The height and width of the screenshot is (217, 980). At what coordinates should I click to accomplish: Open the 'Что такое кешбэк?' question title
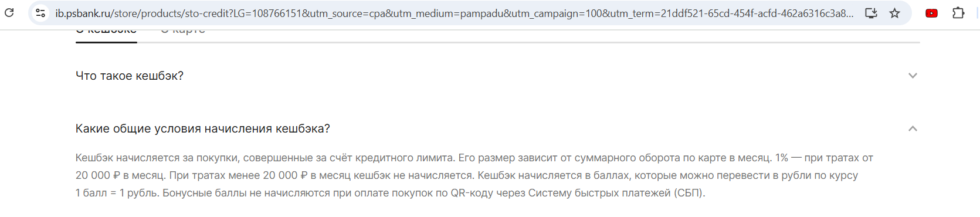click(x=130, y=76)
